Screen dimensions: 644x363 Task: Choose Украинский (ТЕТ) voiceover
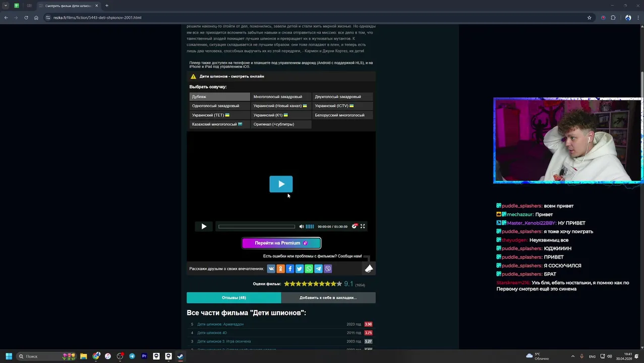tap(219, 115)
